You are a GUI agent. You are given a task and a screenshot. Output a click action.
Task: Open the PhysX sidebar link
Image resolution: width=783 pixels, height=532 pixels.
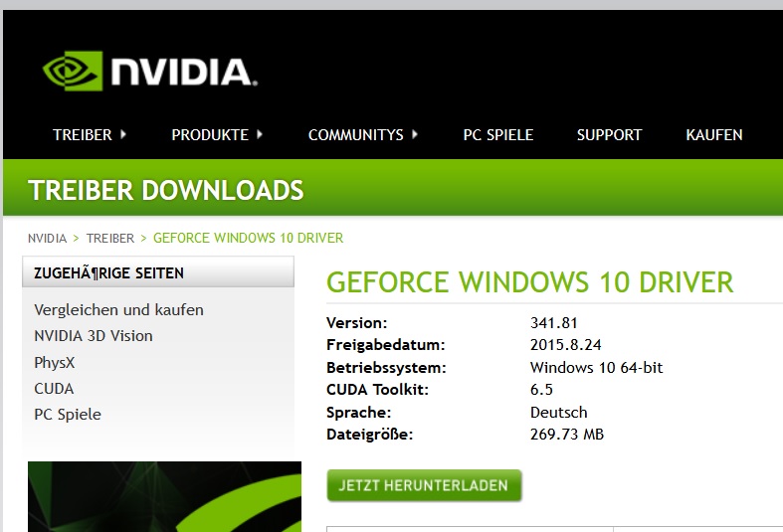pos(55,362)
